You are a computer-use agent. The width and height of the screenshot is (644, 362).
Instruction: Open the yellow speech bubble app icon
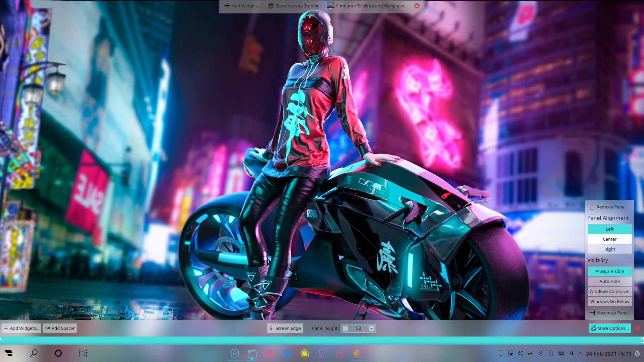click(x=305, y=353)
